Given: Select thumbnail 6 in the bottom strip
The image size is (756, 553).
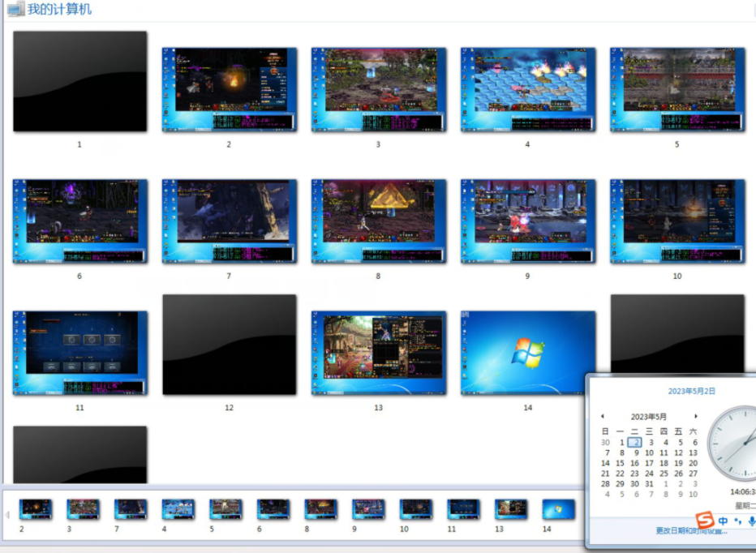Looking at the screenshot, I should click(273, 509).
